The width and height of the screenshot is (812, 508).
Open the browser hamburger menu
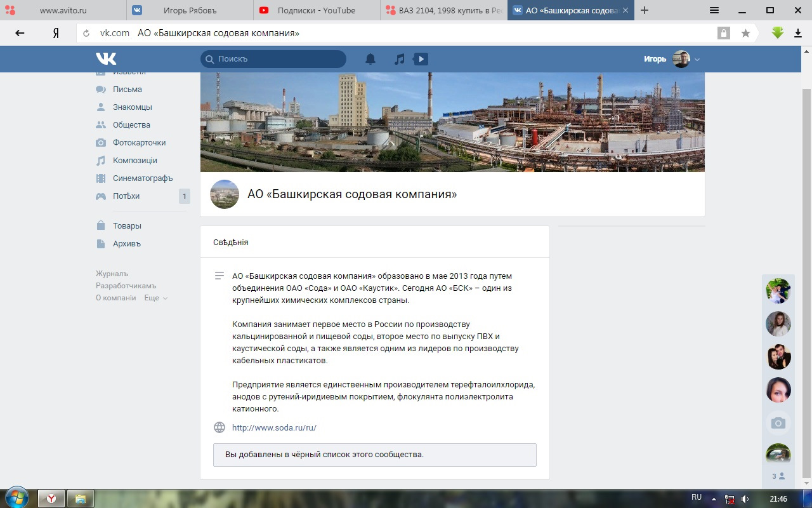click(714, 10)
